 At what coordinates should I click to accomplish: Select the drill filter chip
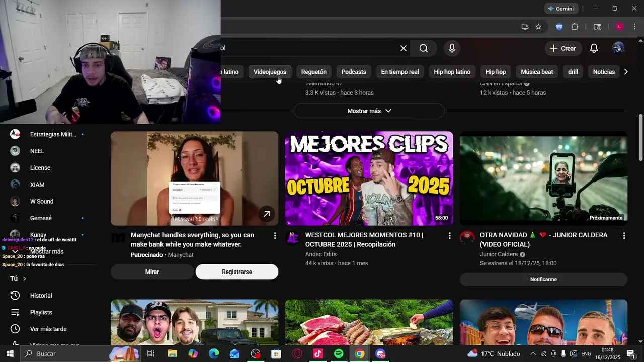click(x=573, y=72)
